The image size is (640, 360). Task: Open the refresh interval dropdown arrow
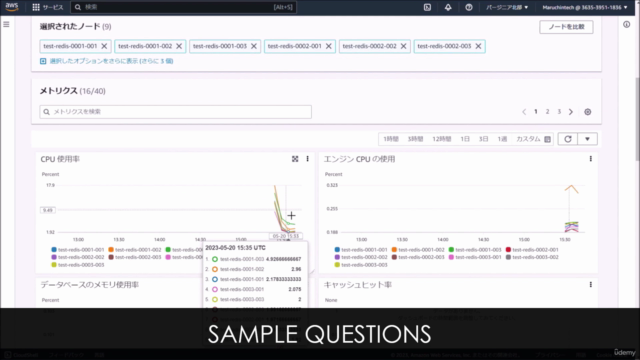coord(587,139)
